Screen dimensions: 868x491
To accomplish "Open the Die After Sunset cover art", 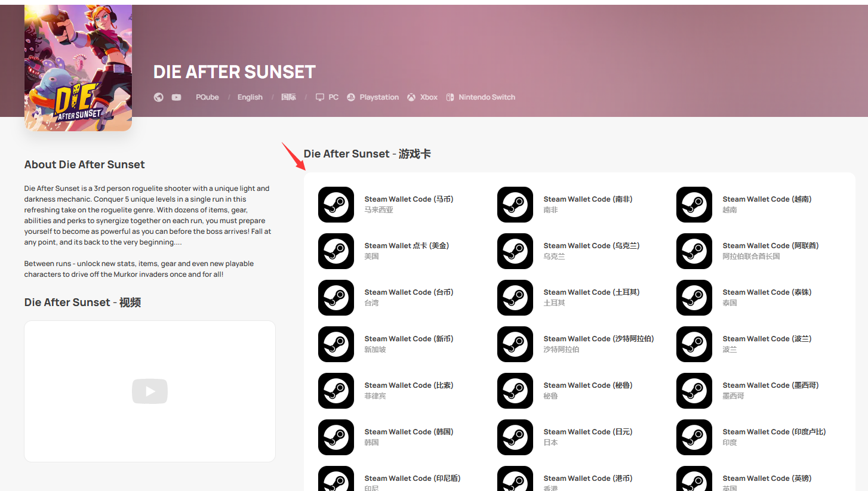I will point(78,68).
